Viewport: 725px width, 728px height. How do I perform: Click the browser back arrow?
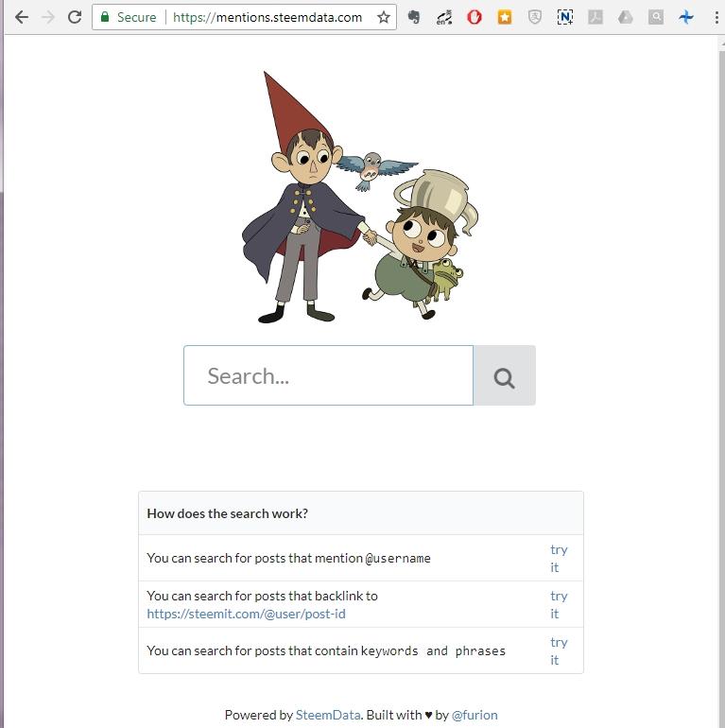click(x=21, y=17)
